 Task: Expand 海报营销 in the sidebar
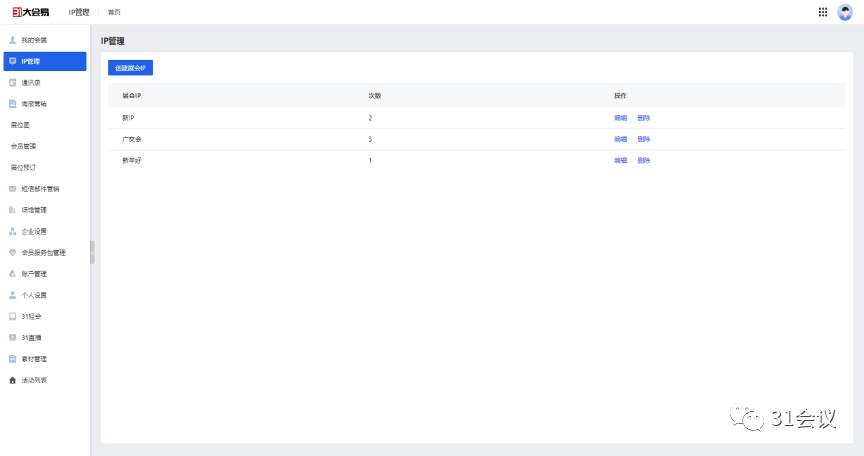(x=34, y=103)
